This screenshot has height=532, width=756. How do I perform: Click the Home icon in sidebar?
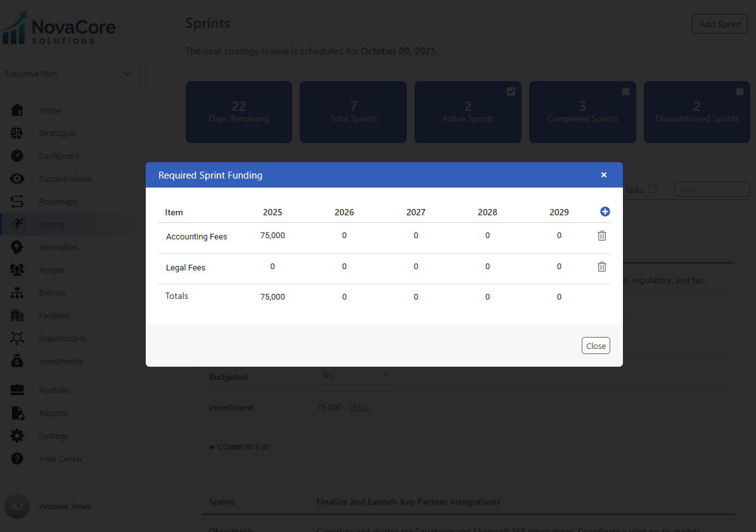tap(17, 110)
